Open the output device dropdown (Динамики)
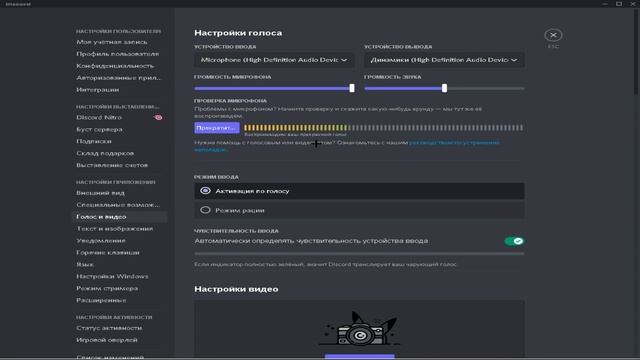Screen dimensions: 640x360 coord(444,60)
